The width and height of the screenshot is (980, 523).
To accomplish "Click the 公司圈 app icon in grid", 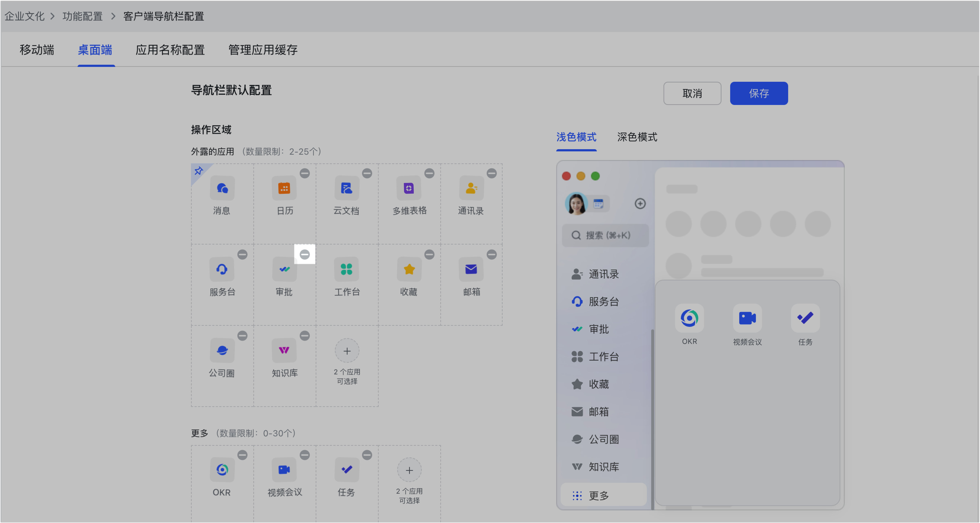I will [222, 350].
